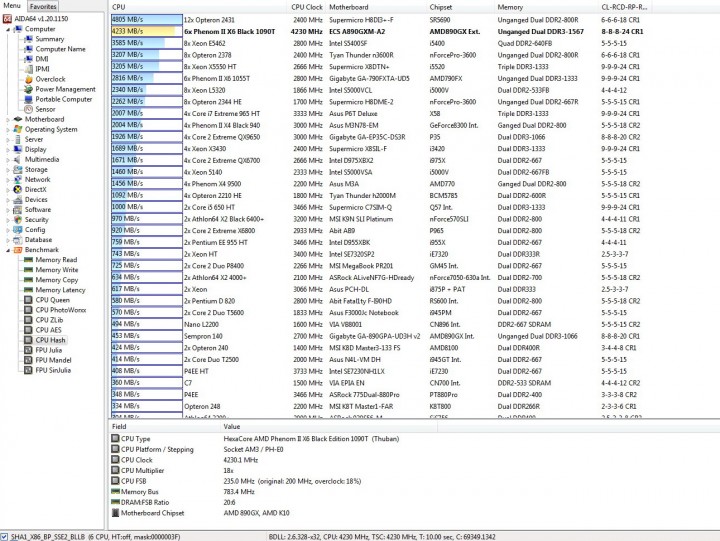720x541 pixels.
Task: Click the AIDA64 v1.20.1150 root icon
Action: [7, 19]
